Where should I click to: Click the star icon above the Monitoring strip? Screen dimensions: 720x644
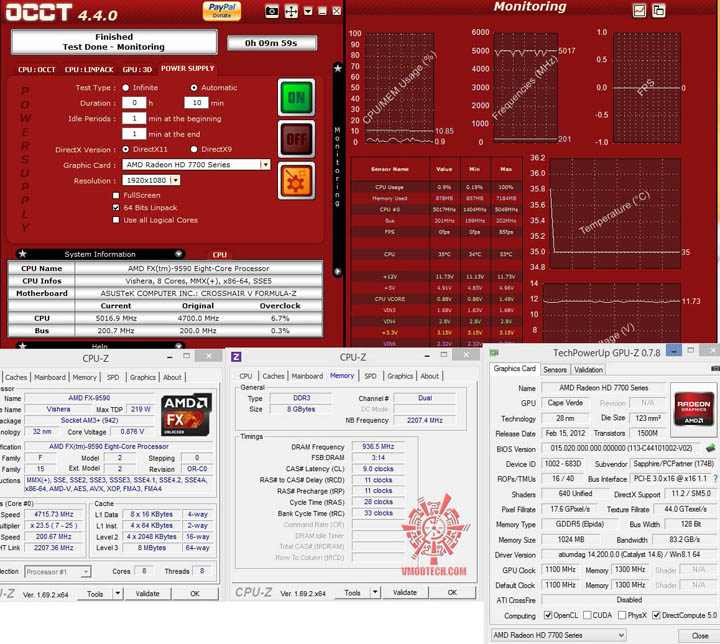[x=338, y=68]
